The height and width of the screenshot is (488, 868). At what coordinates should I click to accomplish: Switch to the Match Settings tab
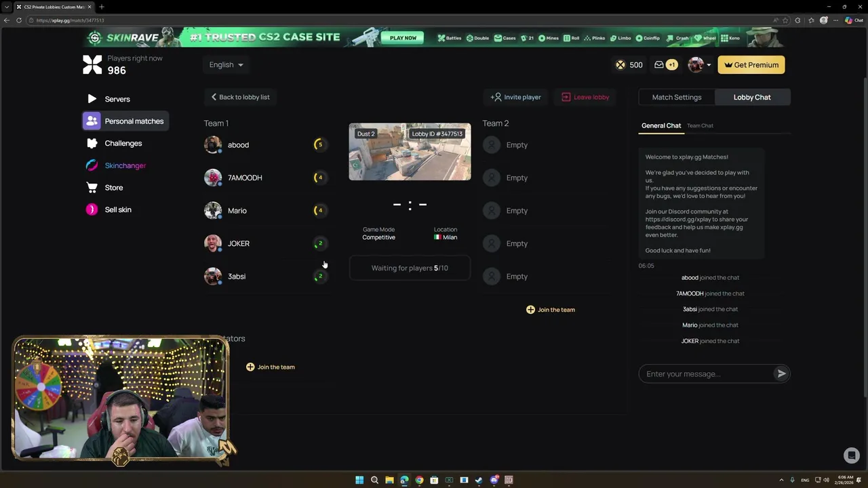677,97
